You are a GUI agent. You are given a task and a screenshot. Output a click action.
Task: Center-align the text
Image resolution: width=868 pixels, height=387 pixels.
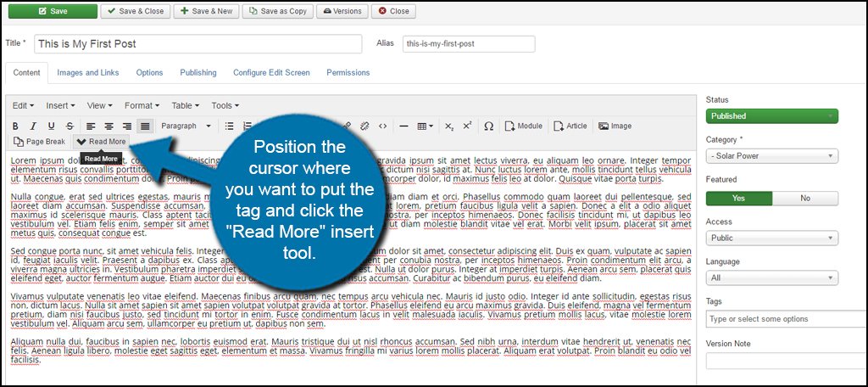(109, 126)
